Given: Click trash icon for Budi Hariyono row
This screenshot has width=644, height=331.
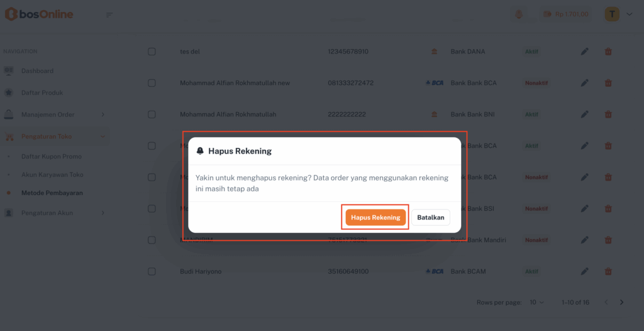Looking at the screenshot, I should point(608,271).
